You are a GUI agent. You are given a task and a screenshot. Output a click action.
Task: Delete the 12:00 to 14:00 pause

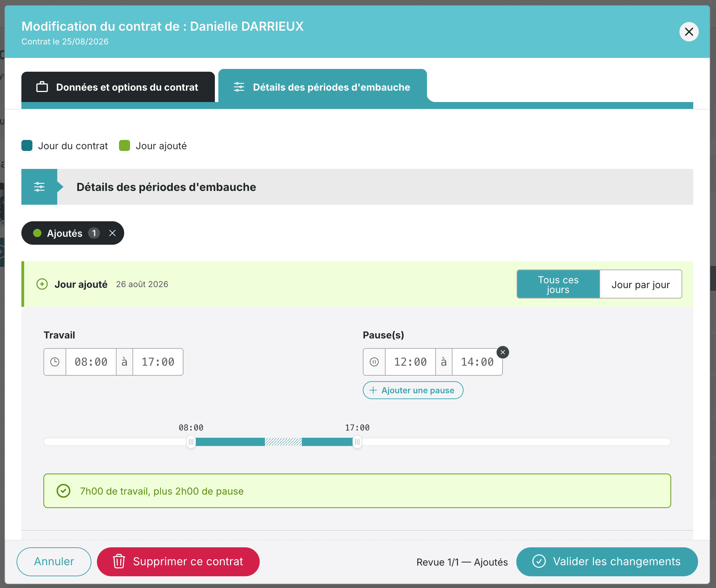(x=503, y=352)
